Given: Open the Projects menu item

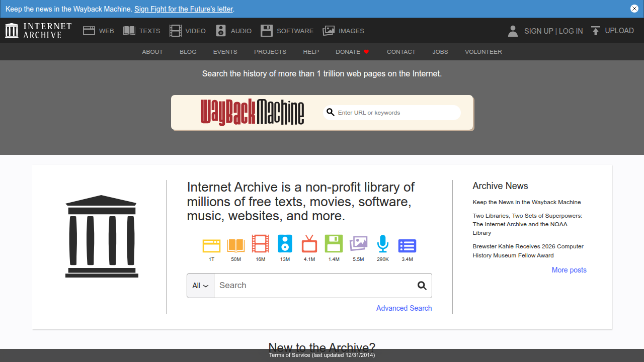Looking at the screenshot, I should (x=270, y=52).
